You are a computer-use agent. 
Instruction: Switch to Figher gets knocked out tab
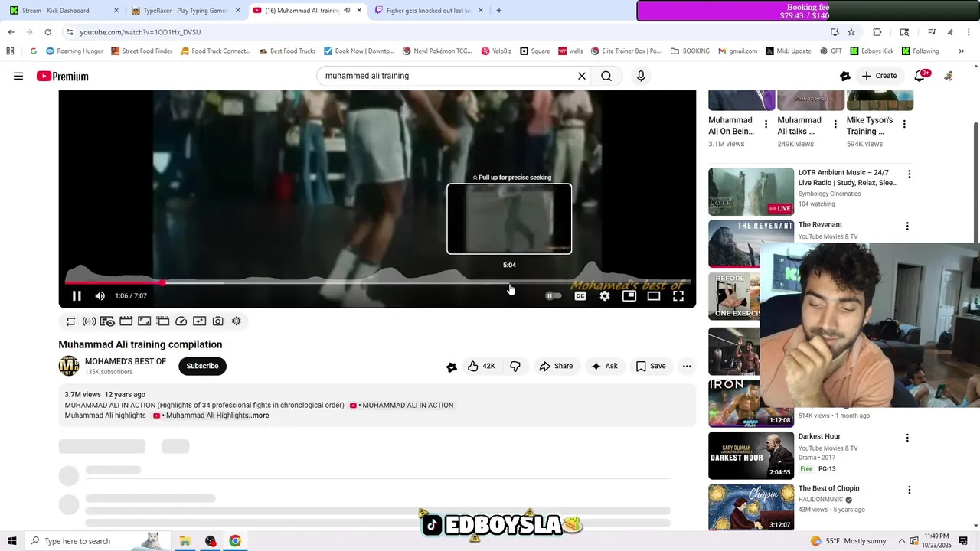tap(429, 11)
